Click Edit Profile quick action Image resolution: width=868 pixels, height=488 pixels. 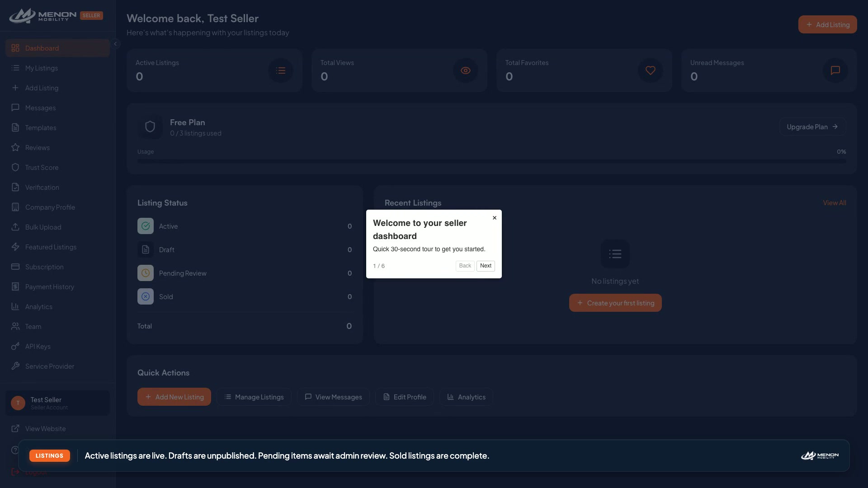(405, 397)
